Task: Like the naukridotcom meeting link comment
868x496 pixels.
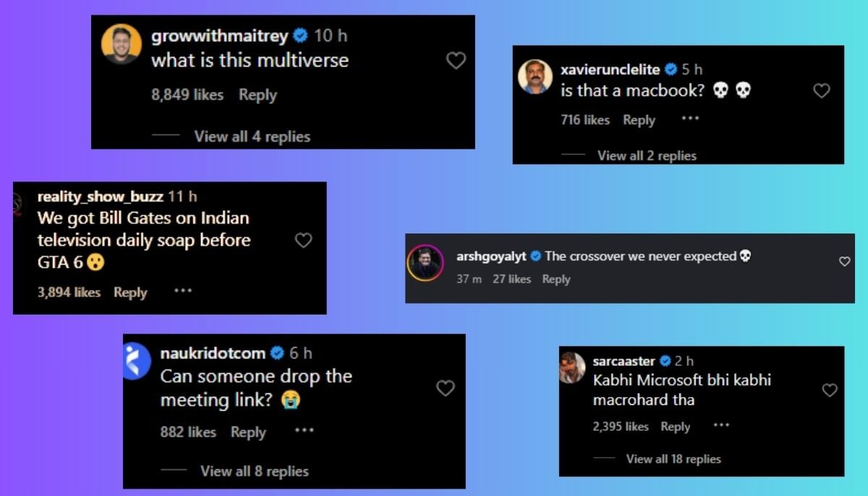Action: point(446,388)
